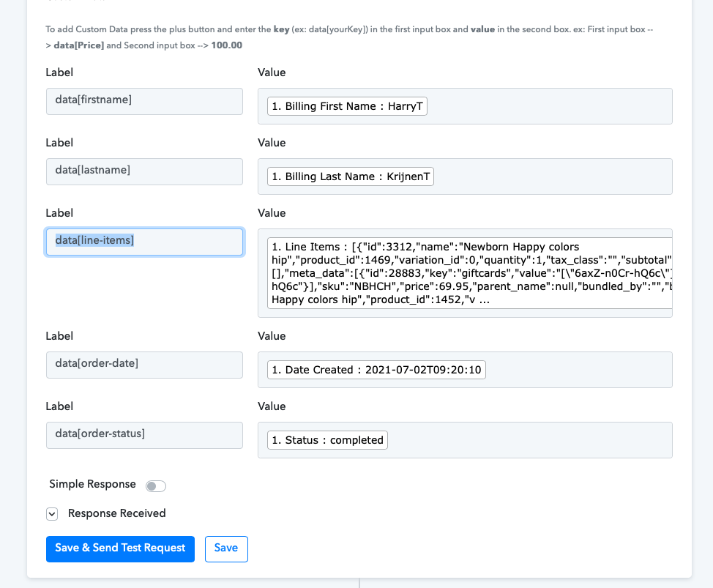This screenshot has width=713, height=588.
Task: Click the Response Received label text
Action: (x=117, y=513)
